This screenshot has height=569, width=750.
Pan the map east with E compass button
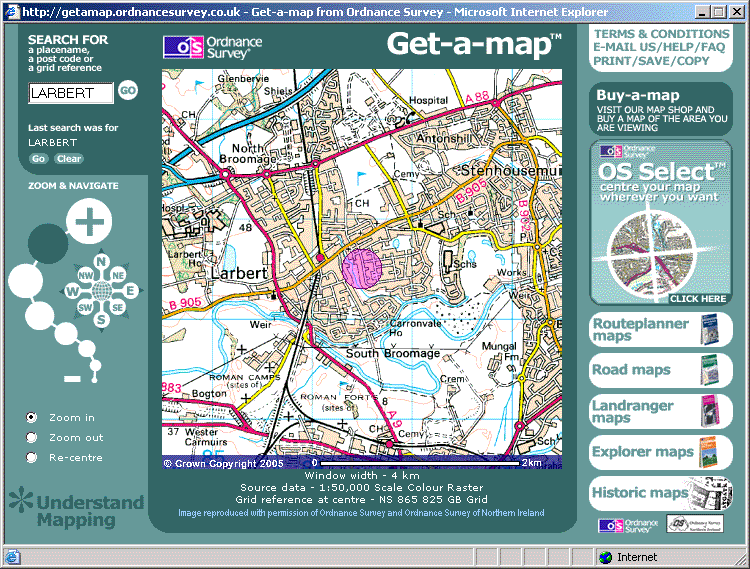(130, 290)
